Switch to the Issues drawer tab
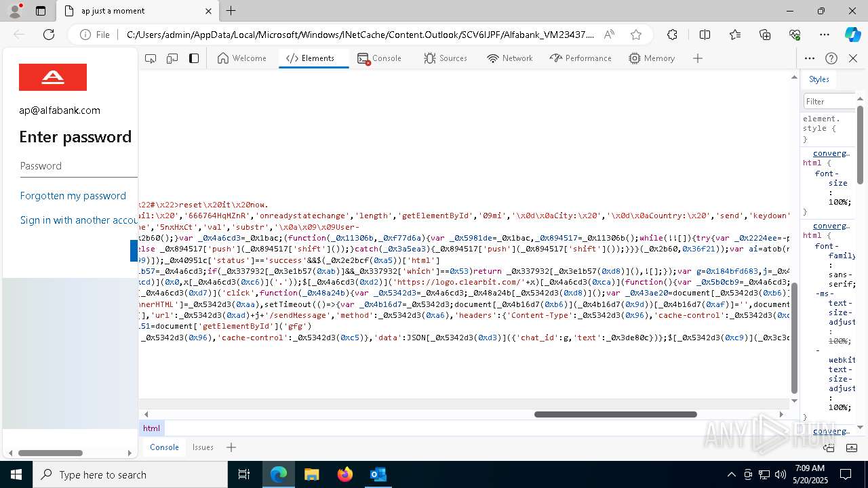 203,447
